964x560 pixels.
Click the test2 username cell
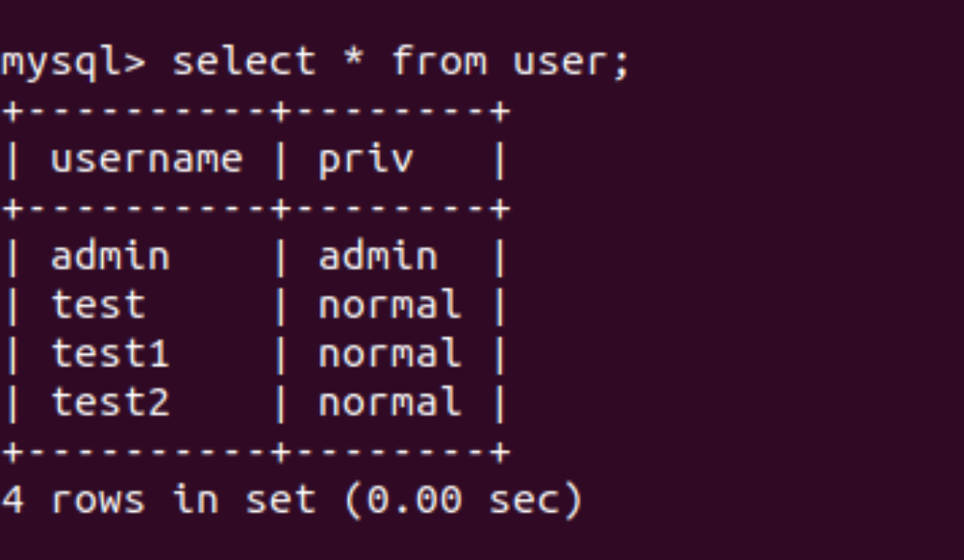click(110, 402)
